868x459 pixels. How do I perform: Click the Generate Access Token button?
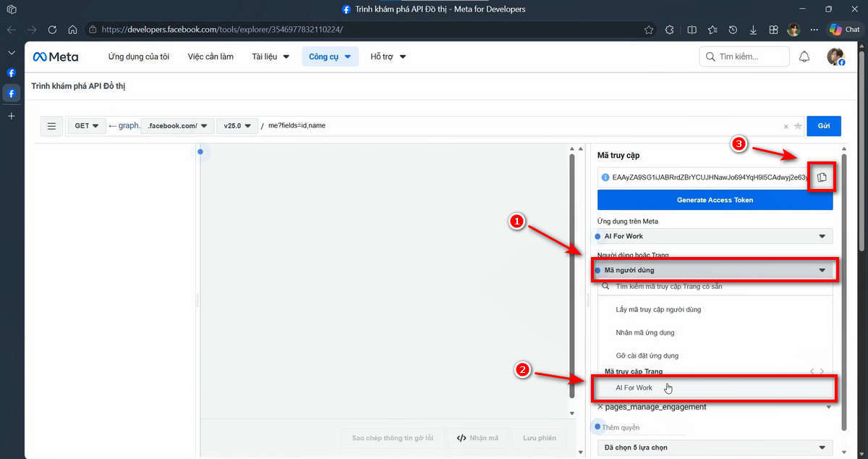coord(715,200)
